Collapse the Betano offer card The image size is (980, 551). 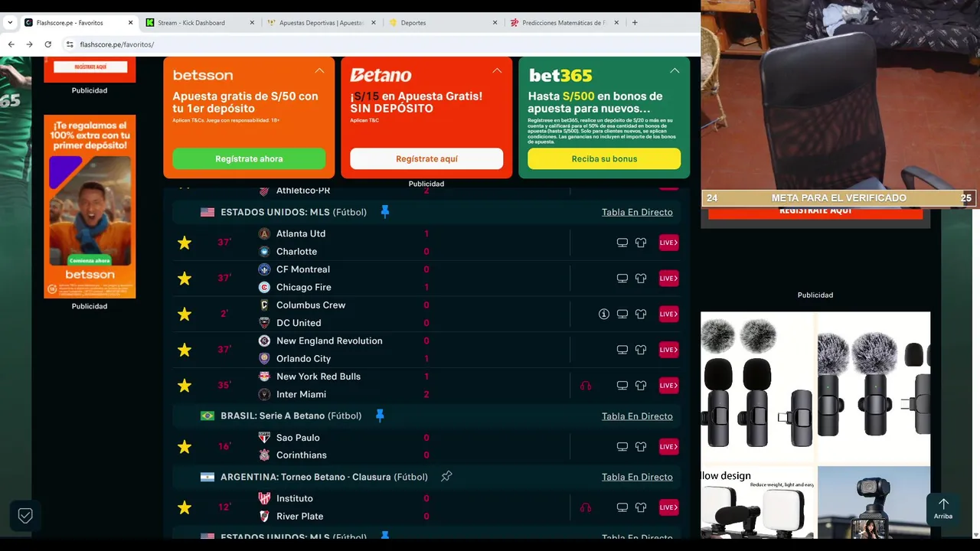pyautogui.click(x=497, y=70)
